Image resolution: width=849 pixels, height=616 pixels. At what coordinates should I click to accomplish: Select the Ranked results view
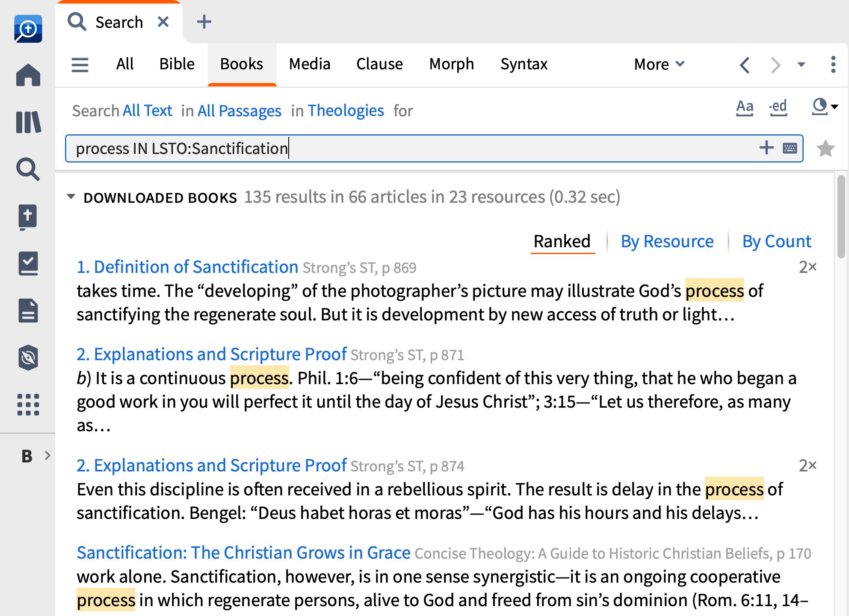point(562,242)
